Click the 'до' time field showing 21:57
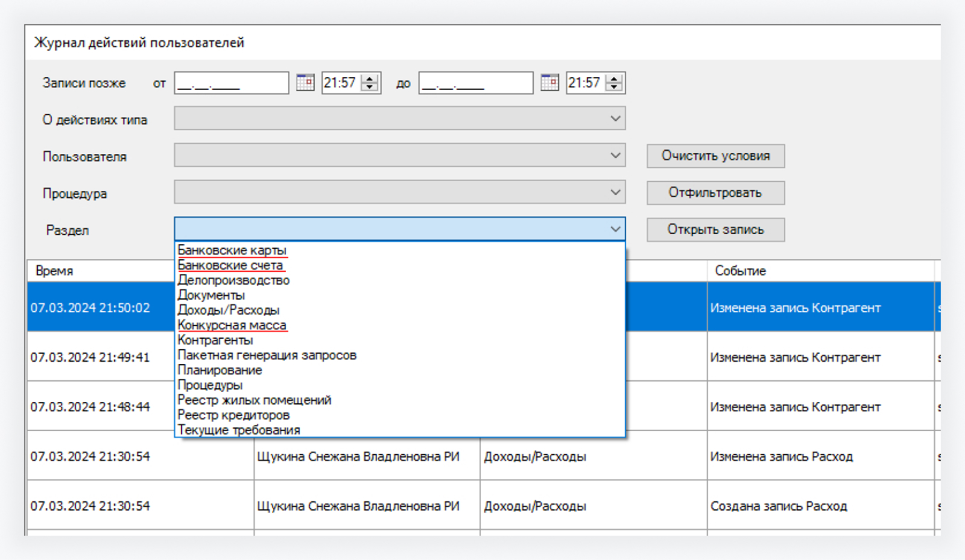965x560 pixels. [585, 83]
